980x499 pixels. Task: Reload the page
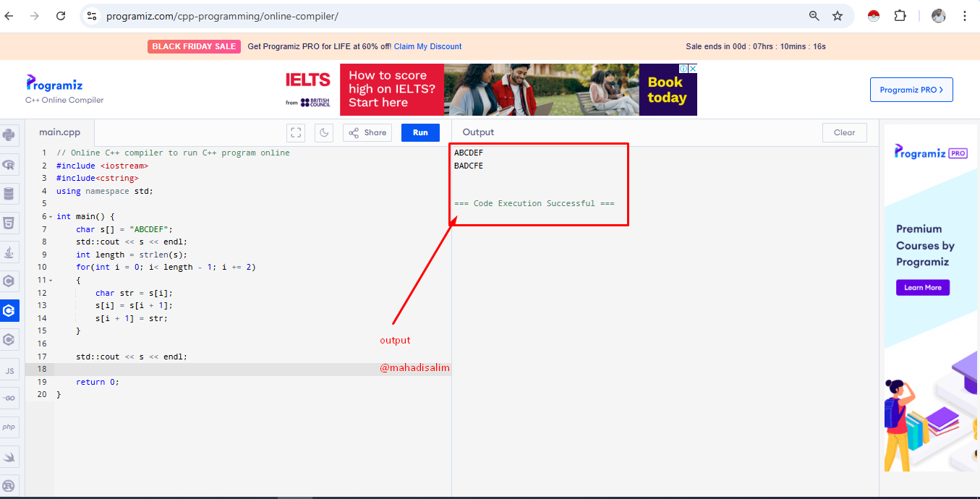pos(61,16)
